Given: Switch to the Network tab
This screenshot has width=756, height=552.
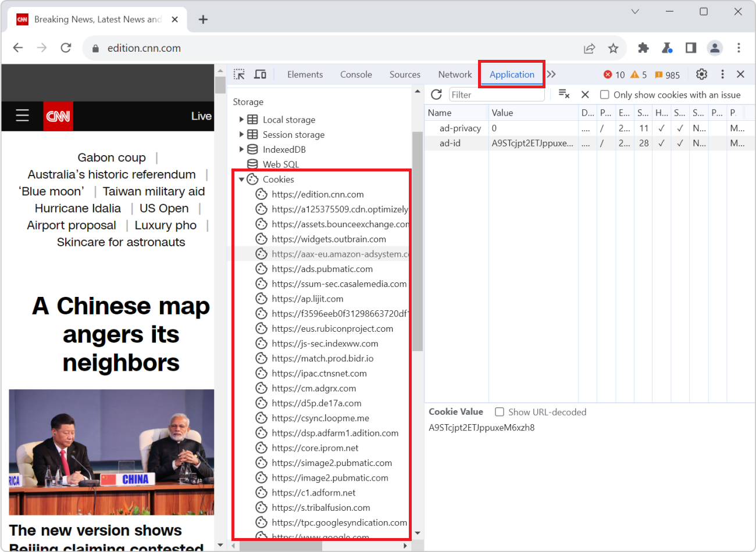Looking at the screenshot, I should coord(455,74).
